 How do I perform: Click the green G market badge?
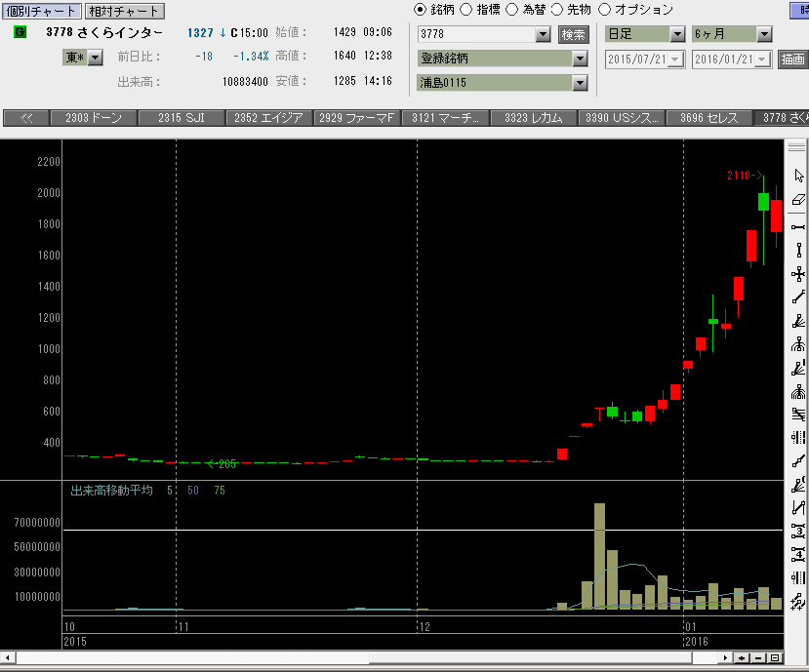[x=20, y=32]
